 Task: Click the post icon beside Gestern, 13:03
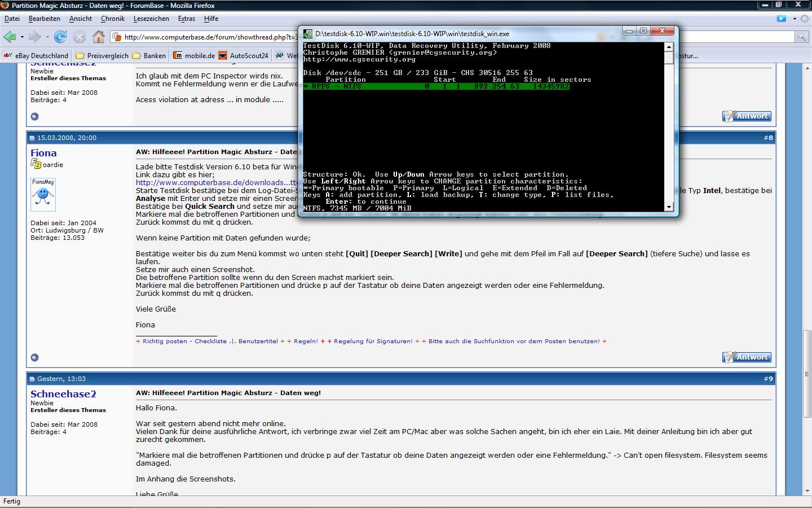[x=32, y=379]
